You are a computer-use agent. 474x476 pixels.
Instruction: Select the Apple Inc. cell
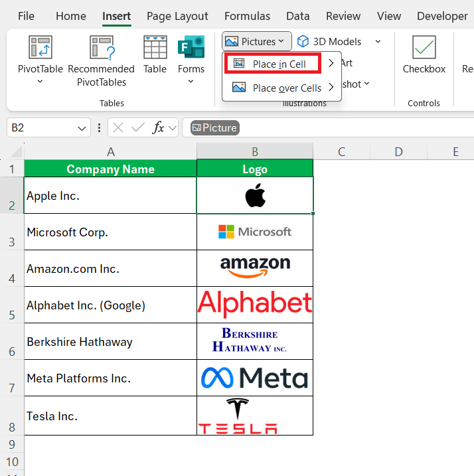tap(110, 195)
